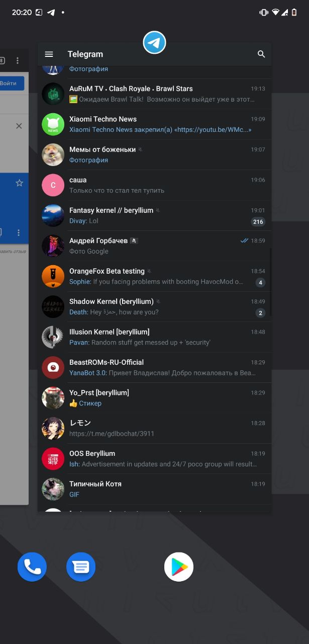Tap the lower three-dot icon in the left card
Screen dimensions: 309x644
(19, 232)
